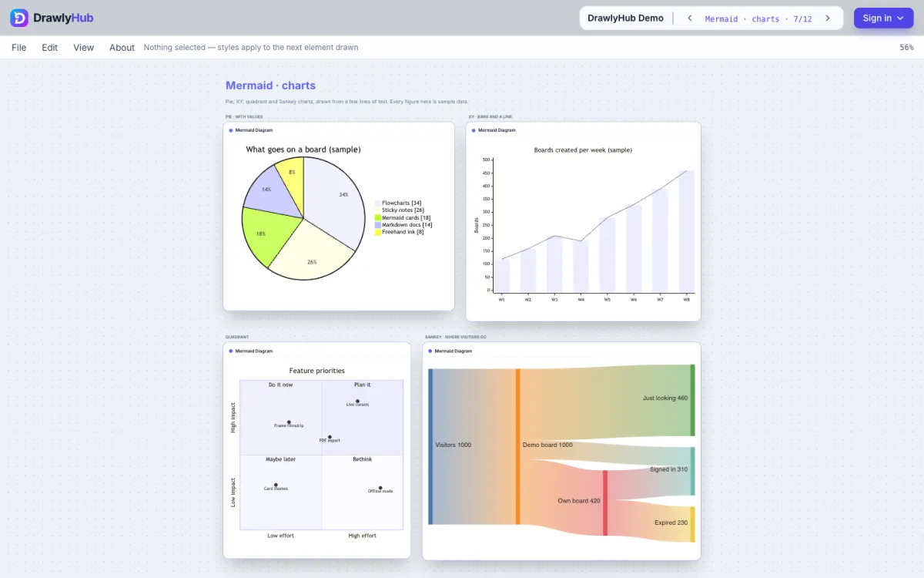This screenshot has width=924, height=578.
Task: Go to previous board with left chevron
Action: tap(689, 18)
